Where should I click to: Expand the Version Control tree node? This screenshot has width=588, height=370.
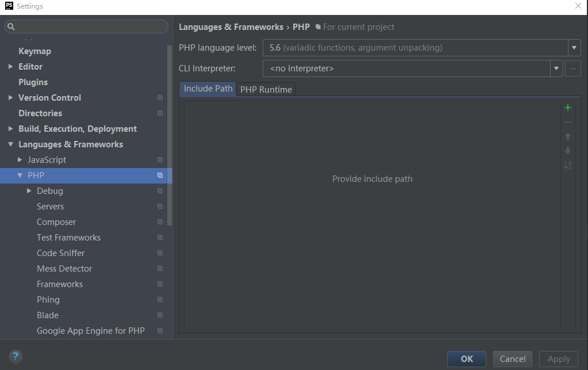tap(10, 98)
